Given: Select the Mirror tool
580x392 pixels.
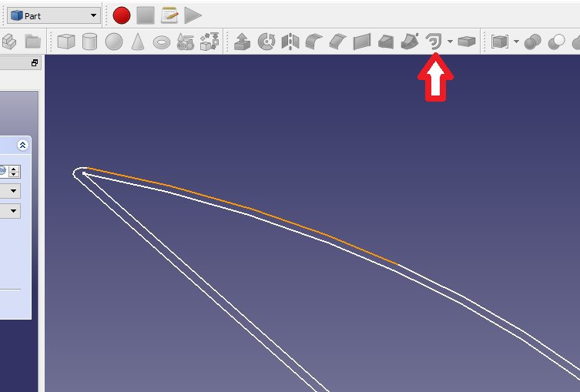Looking at the screenshot, I should 290,42.
